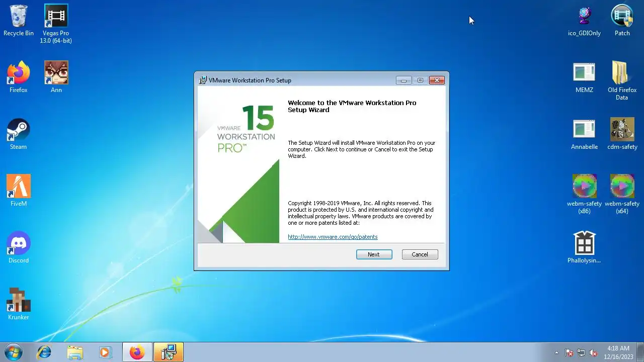Select the Patch desktop icon
The width and height of the screenshot is (644, 362).
tap(622, 21)
